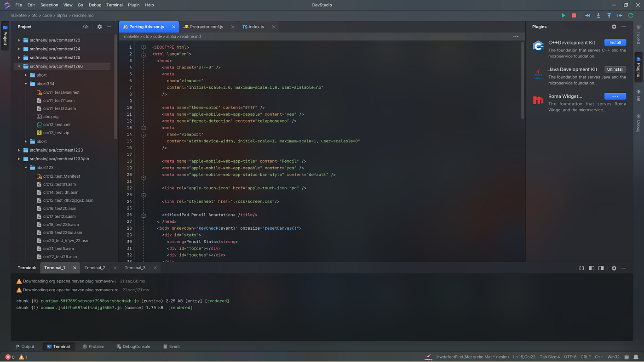The image size is (644, 362).
Task: Click the red Stop button in toolbar
Action: [574, 16]
